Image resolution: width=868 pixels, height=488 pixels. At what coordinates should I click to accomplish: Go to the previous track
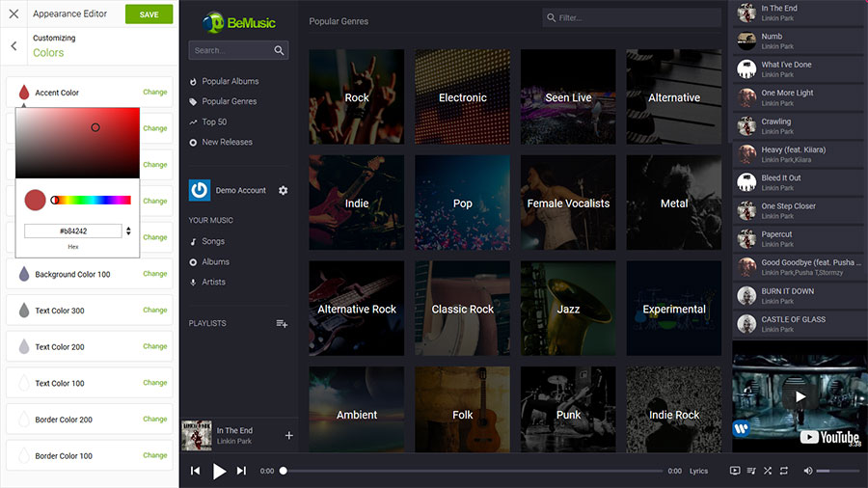(196, 471)
